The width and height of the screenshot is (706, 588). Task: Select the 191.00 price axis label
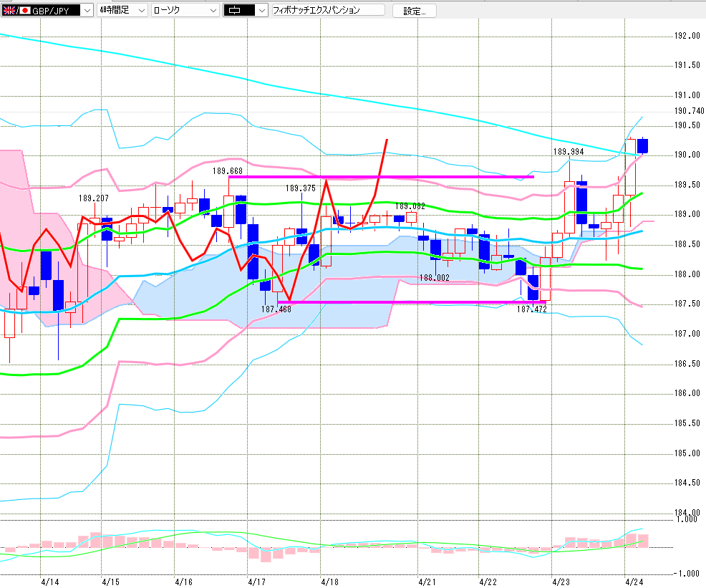click(x=687, y=95)
